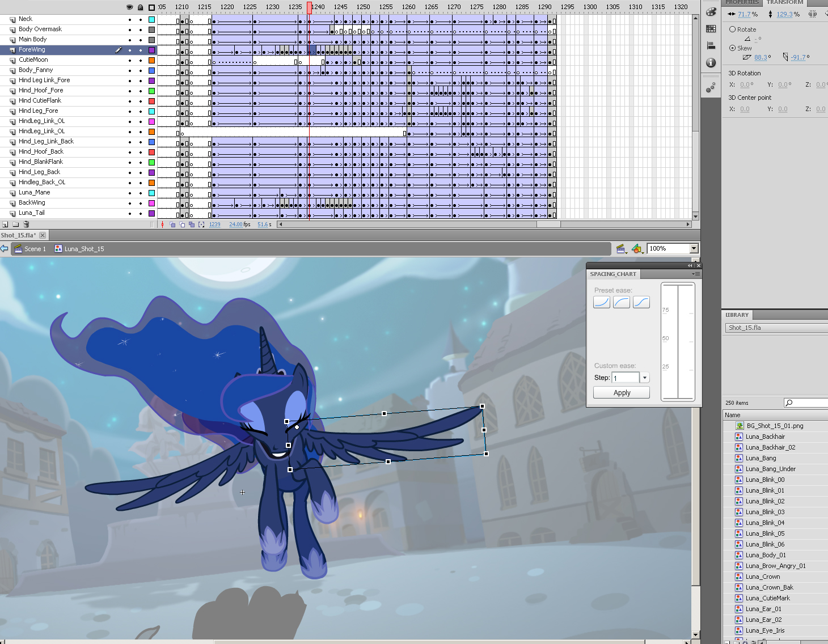Click the constrain scale link icon

point(813,14)
